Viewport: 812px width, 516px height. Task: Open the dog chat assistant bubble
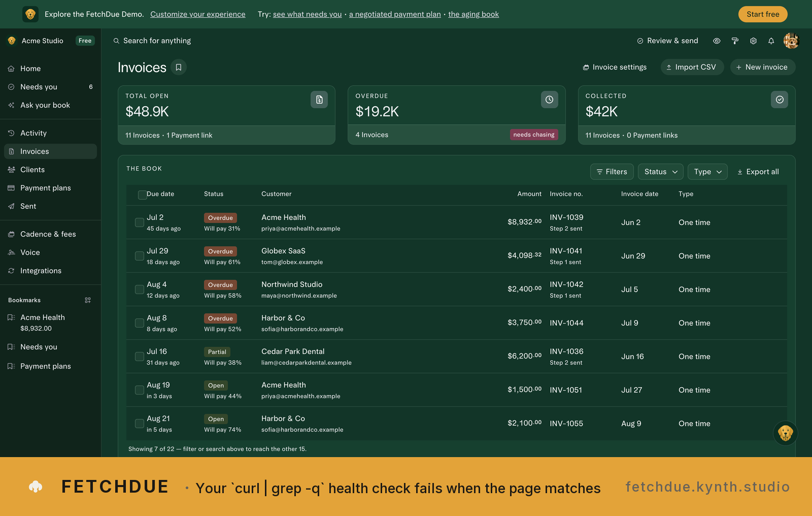(x=785, y=433)
